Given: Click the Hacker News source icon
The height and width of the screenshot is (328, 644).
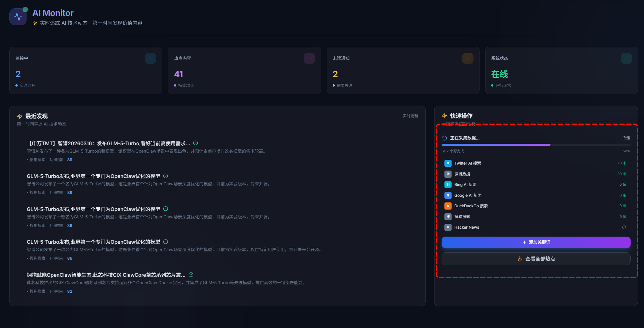Looking at the screenshot, I should pos(448,227).
